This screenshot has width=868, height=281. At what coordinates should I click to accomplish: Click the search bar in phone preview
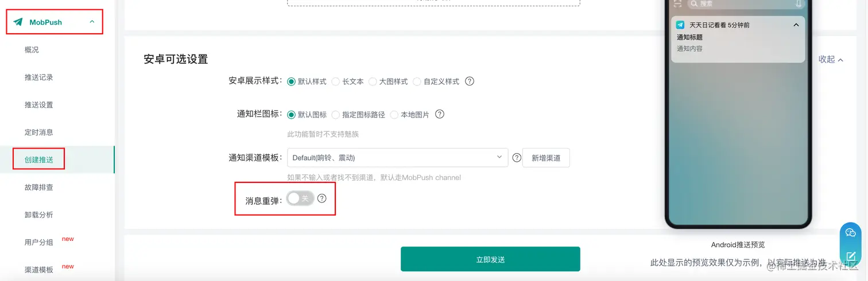(x=746, y=3)
